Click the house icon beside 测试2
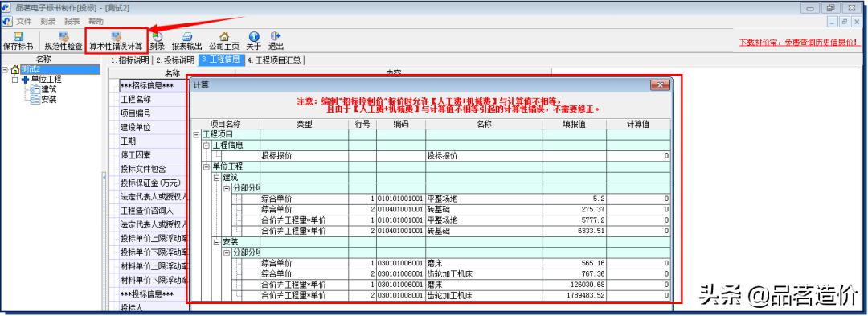The width and height of the screenshot is (868, 316). click(15, 69)
